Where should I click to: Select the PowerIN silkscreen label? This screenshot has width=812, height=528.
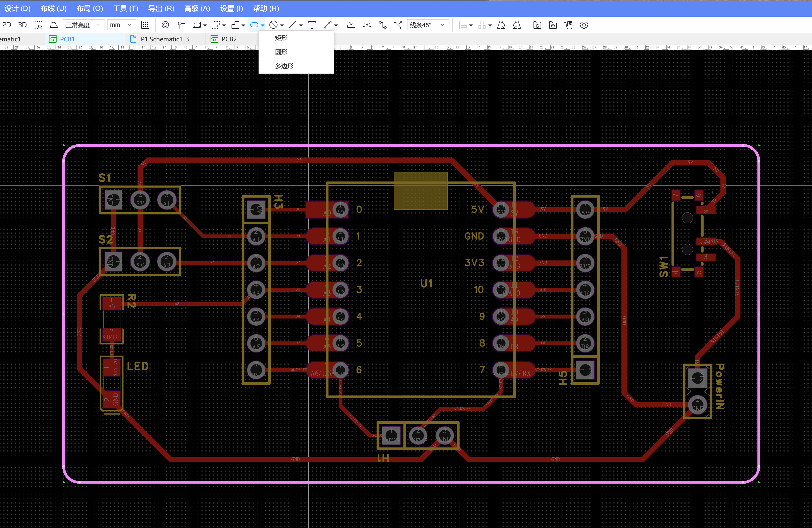coord(719,386)
